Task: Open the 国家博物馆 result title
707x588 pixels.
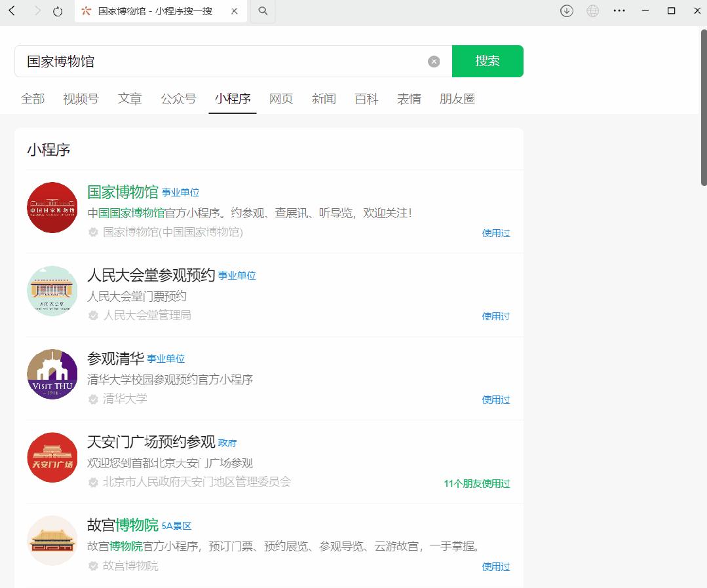Action: click(123, 192)
